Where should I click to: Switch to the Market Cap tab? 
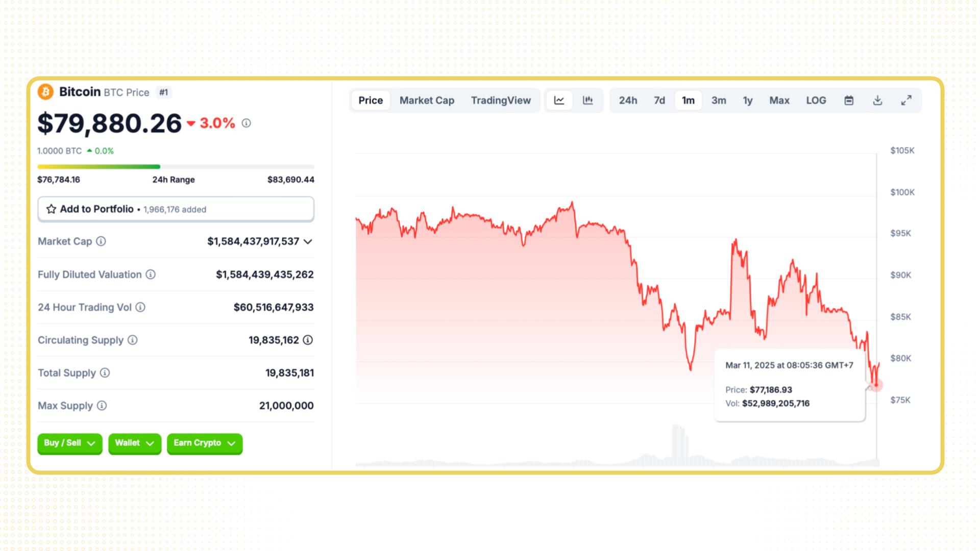(427, 101)
